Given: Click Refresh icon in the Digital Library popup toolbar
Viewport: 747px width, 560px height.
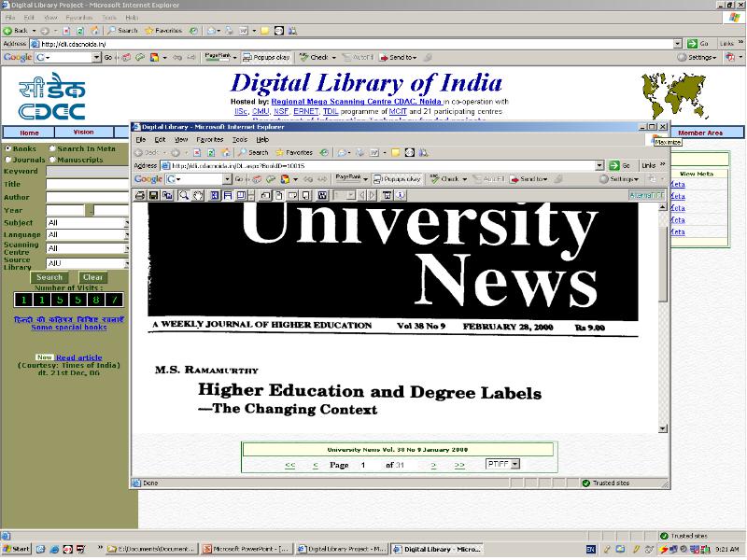Looking at the screenshot, I should pos(211,153).
